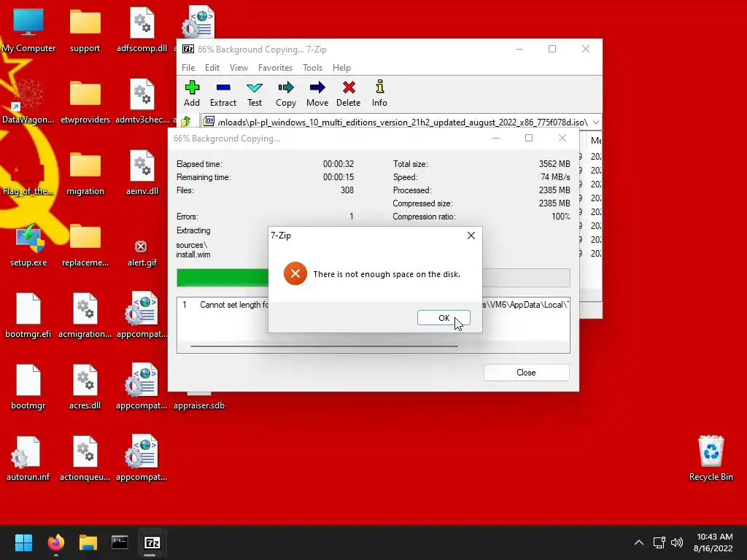Click the Info toolbar icon in 7-Zip

379,94
